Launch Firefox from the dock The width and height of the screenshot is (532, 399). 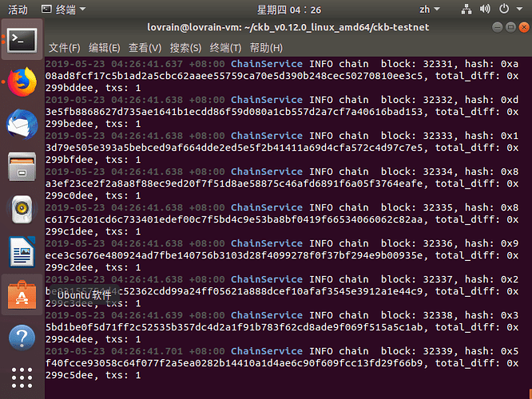pos(22,82)
